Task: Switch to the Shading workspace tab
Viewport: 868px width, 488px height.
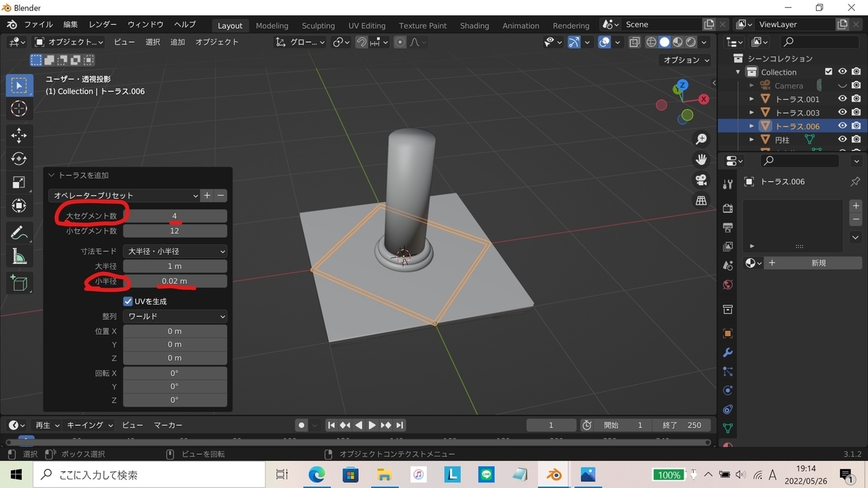Action: pyautogui.click(x=475, y=25)
